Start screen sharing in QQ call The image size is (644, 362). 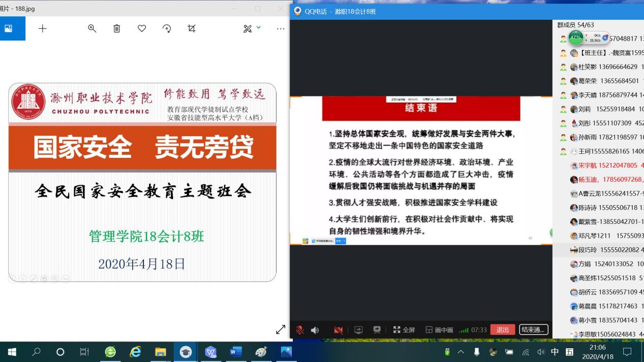(358, 330)
